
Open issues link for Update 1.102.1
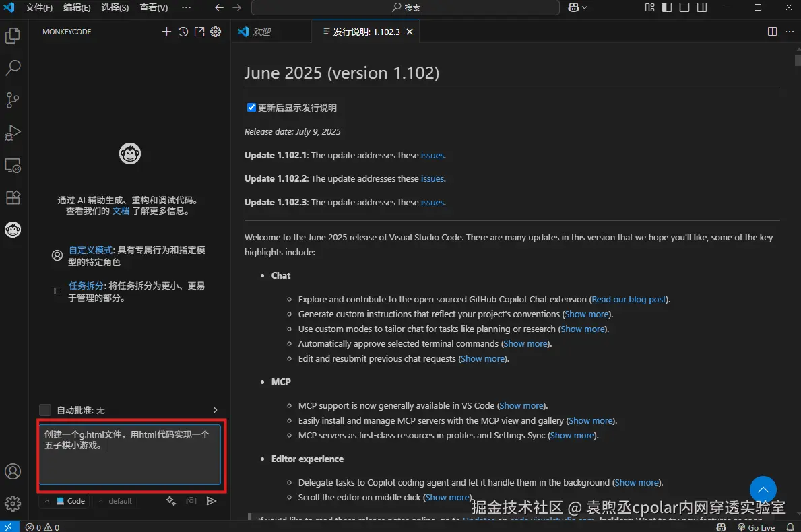click(432, 155)
